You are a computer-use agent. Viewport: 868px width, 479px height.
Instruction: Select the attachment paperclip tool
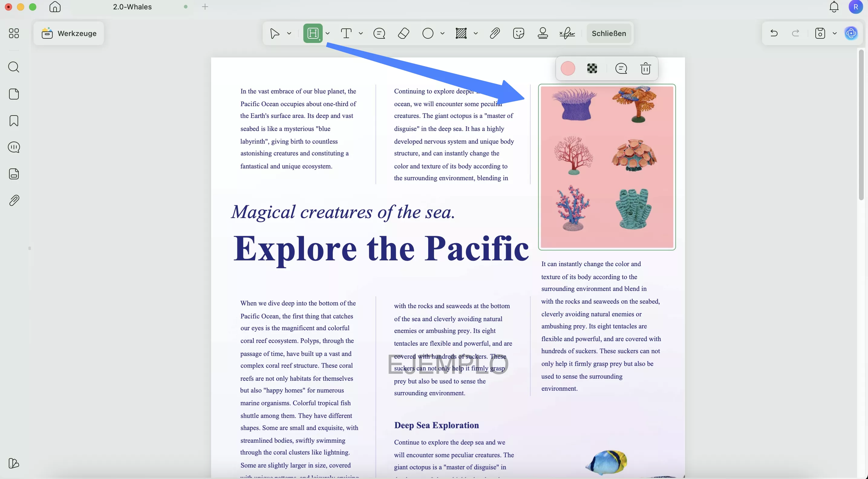click(x=494, y=33)
